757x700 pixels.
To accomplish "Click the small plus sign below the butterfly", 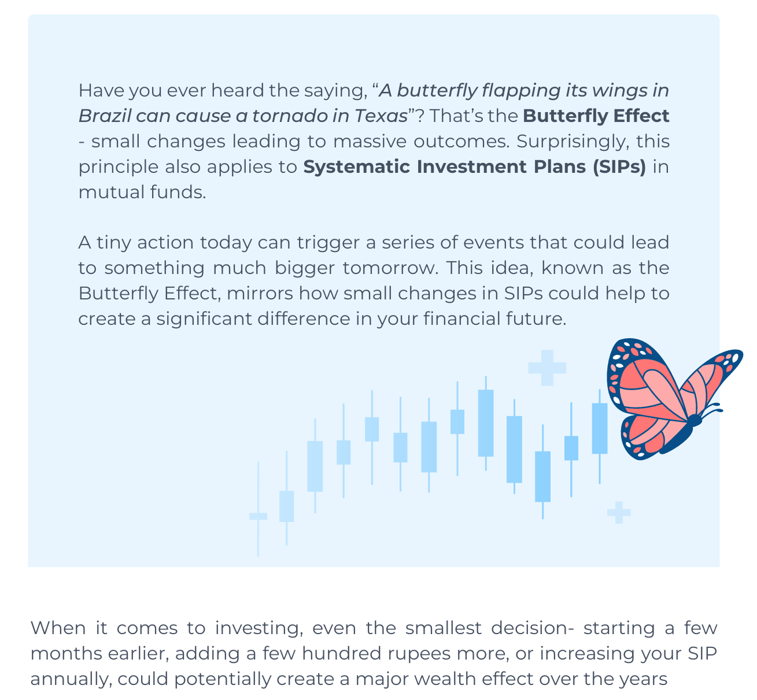I will (618, 512).
